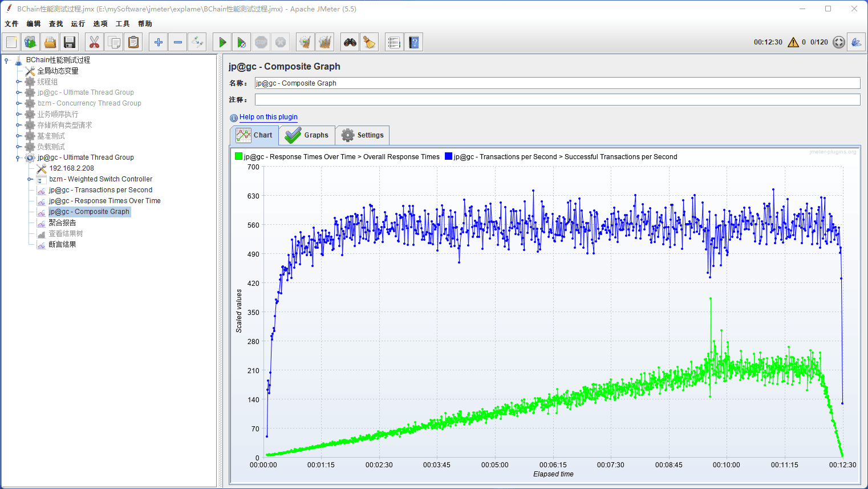Open the Templates icon in toolbar
Image resolution: width=868 pixels, height=489 pixels.
31,42
